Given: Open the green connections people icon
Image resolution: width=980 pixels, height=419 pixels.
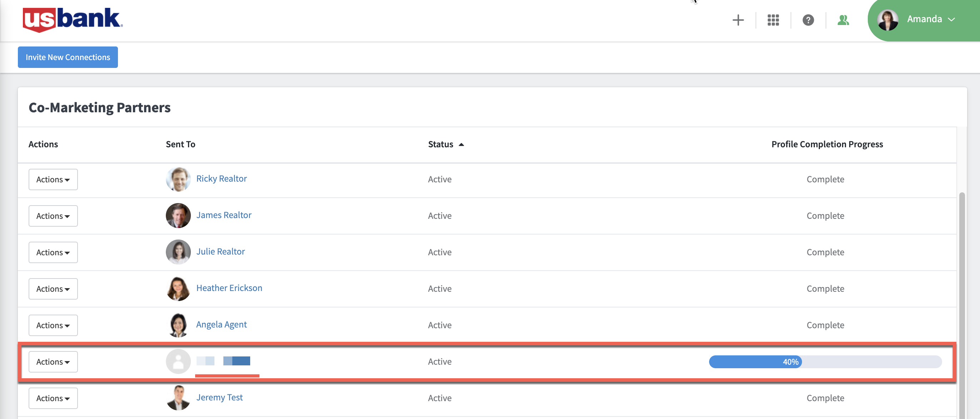Looking at the screenshot, I should coord(843,20).
